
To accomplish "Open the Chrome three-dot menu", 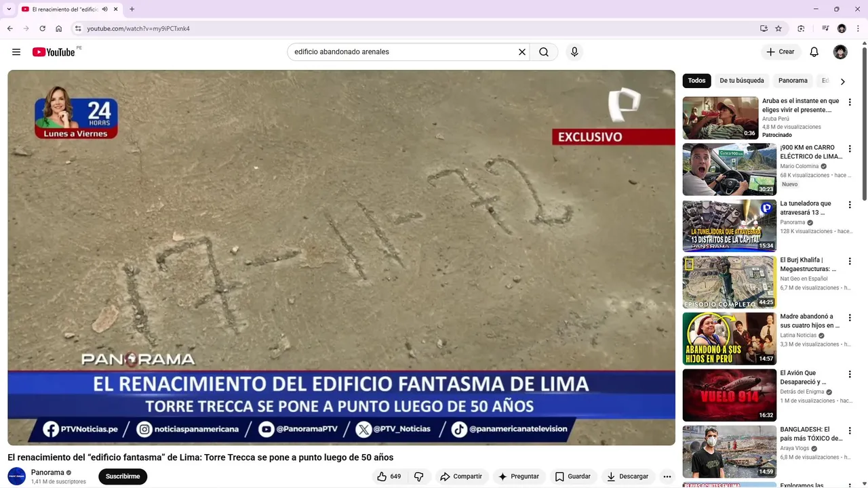I will pos(858,28).
